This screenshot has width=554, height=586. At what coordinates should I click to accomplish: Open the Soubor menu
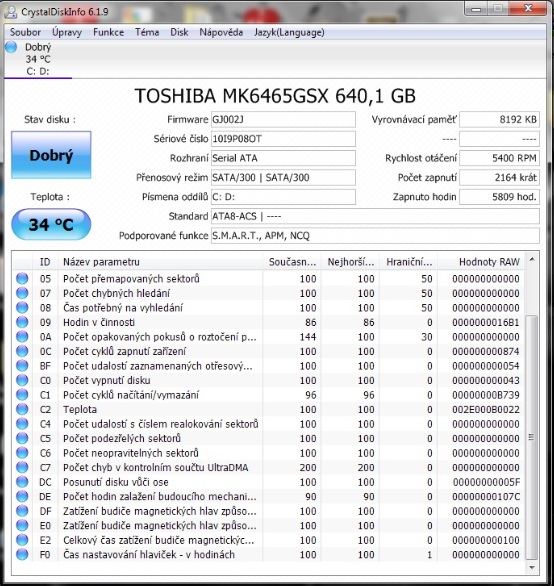click(25, 33)
